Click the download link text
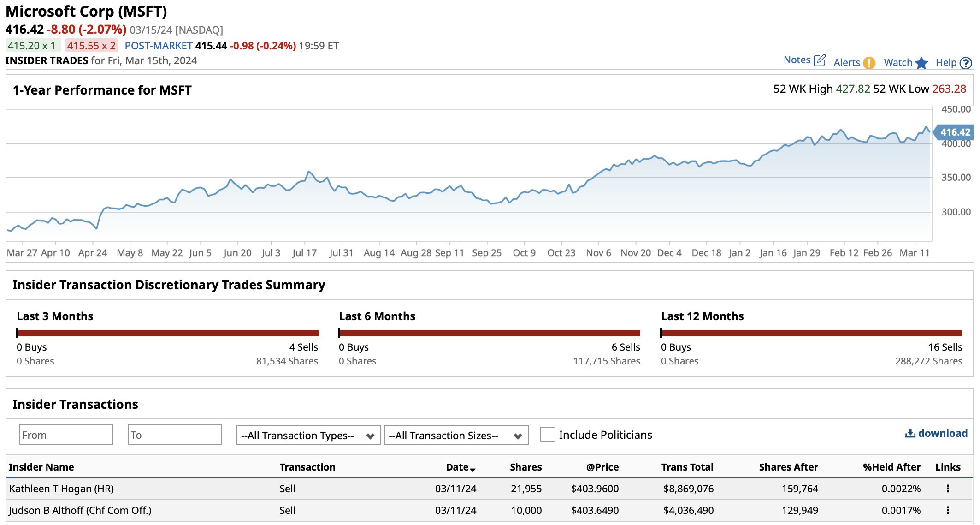This screenshot has width=980, height=525. [943, 433]
